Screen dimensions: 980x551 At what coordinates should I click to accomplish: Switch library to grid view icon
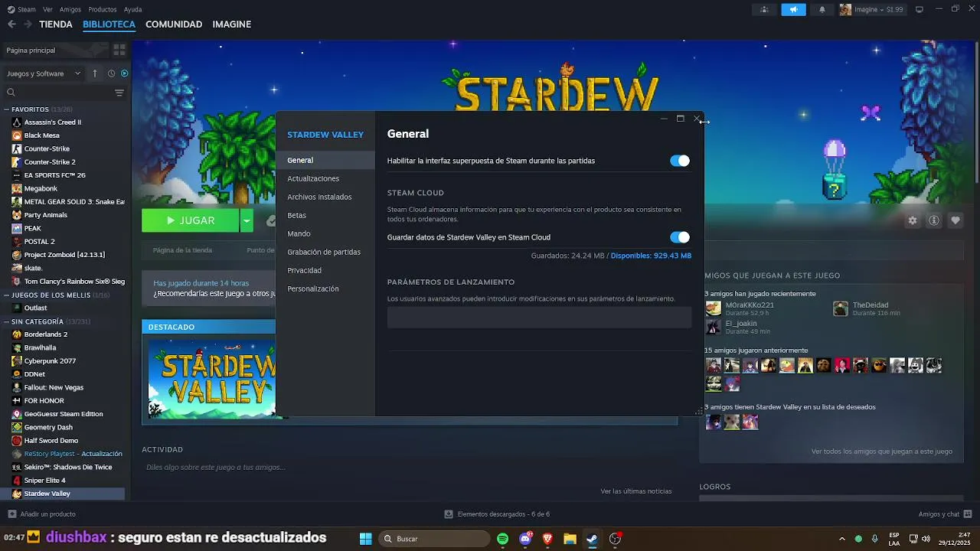click(119, 50)
